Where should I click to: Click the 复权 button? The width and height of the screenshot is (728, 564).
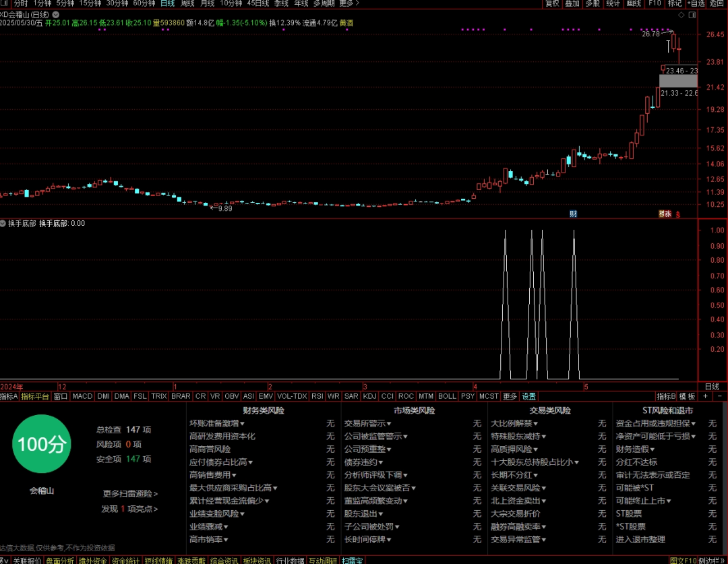tap(553, 3)
